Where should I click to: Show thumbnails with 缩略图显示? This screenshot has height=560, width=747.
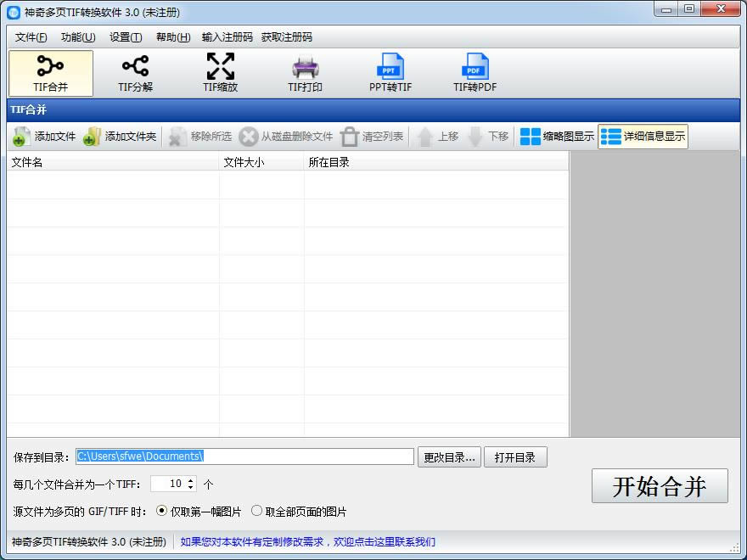point(557,137)
